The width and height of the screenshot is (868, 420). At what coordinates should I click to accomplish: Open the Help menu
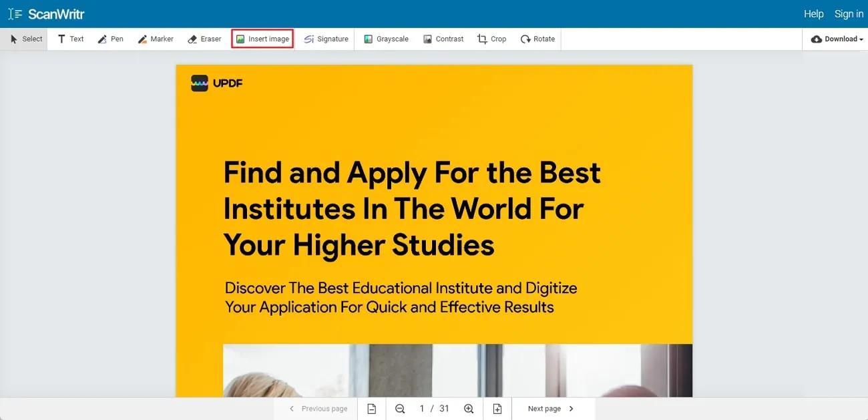[813, 13]
